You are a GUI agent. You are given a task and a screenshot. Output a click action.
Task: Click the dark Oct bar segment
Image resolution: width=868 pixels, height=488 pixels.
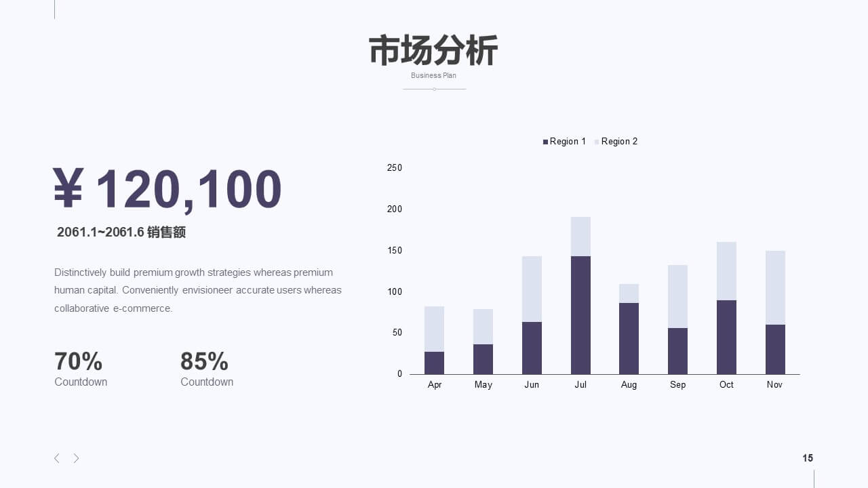point(726,337)
